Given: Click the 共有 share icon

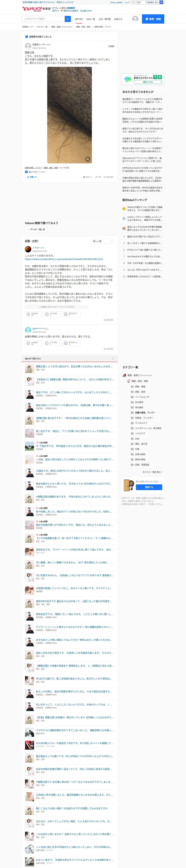Looking at the screenshot, I should click(98, 177).
